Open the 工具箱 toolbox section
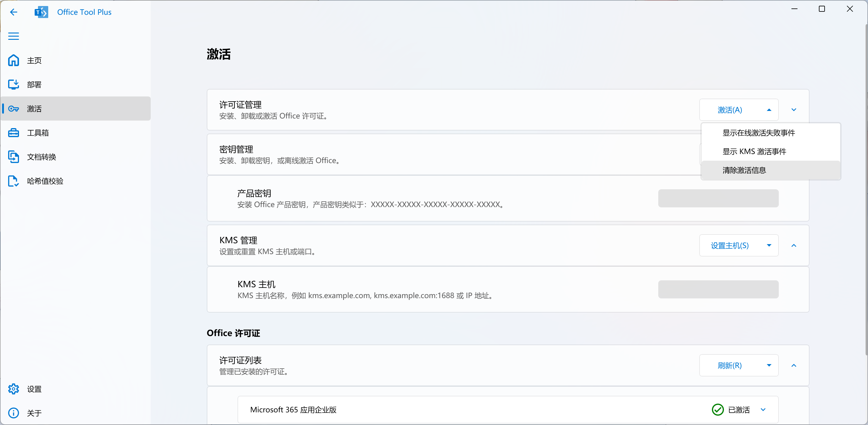Viewport: 868px width, 425px height. 38,133
